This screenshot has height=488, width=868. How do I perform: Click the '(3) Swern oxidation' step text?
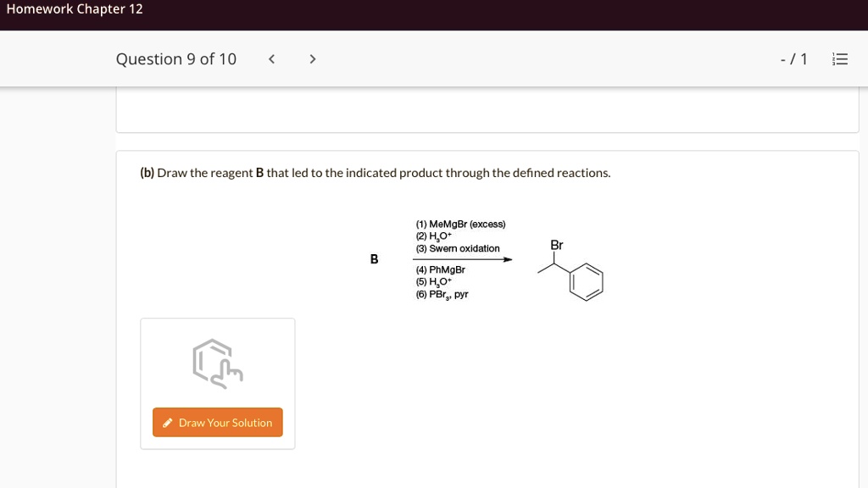point(458,248)
